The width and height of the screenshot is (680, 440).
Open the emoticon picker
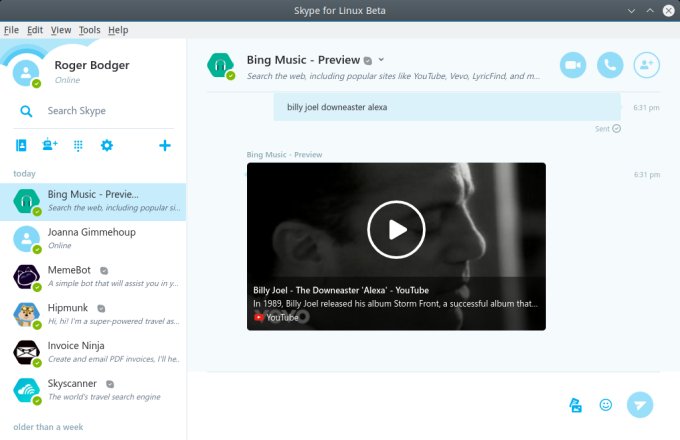pos(605,404)
